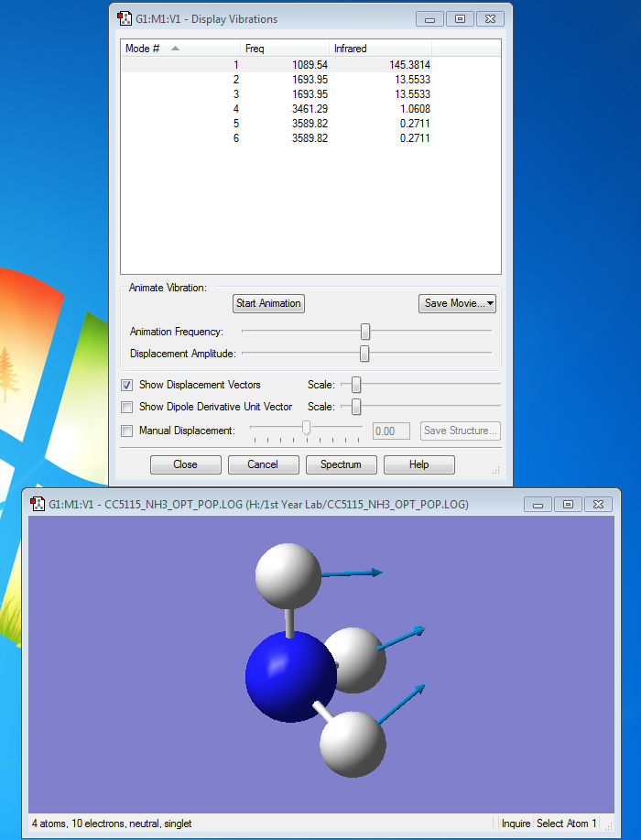
Task: Select vibration mode 1 at 1089.54
Action: pos(277,65)
